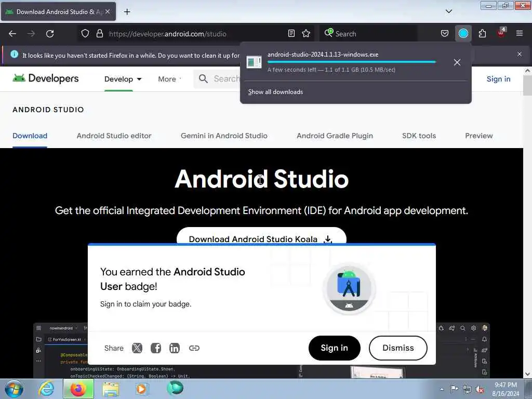Viewport: 532px width, 399px height.
Task: Open the Save to Pocket icon
Action: [445, 34]
